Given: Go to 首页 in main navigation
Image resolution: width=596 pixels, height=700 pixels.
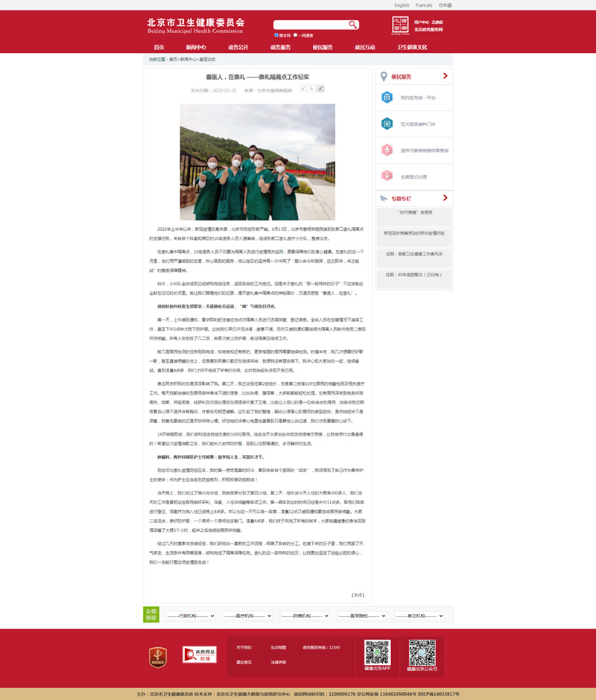Looking at the screenshot, I should click(159, 47).
